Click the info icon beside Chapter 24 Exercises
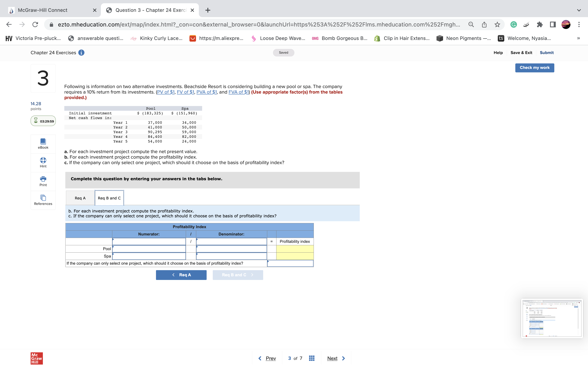This screenshot has width=588, height=367. tap(81, 52)
